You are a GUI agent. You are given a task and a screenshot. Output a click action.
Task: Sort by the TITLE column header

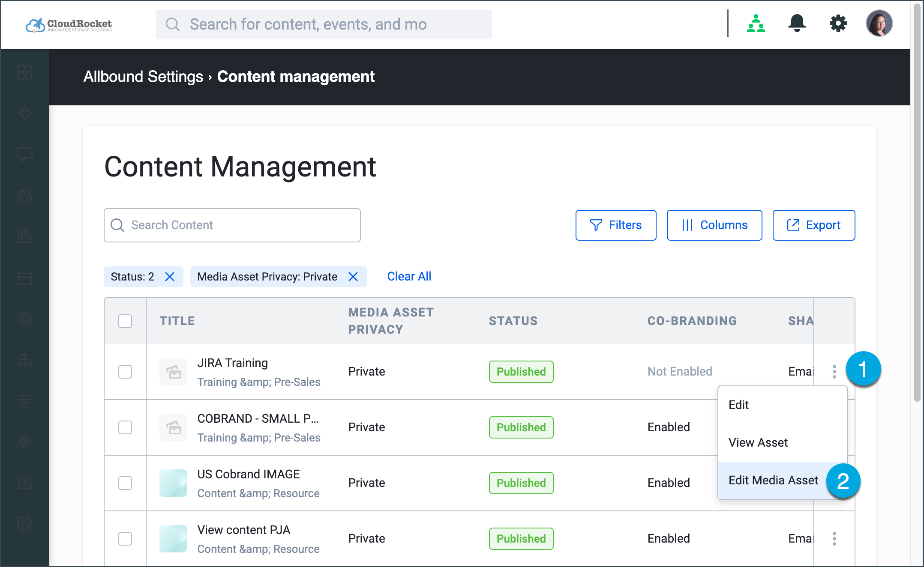(x=177, y=321)
